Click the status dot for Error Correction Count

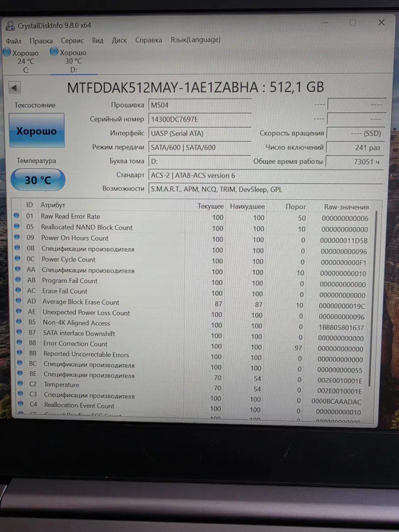[19, 343]
